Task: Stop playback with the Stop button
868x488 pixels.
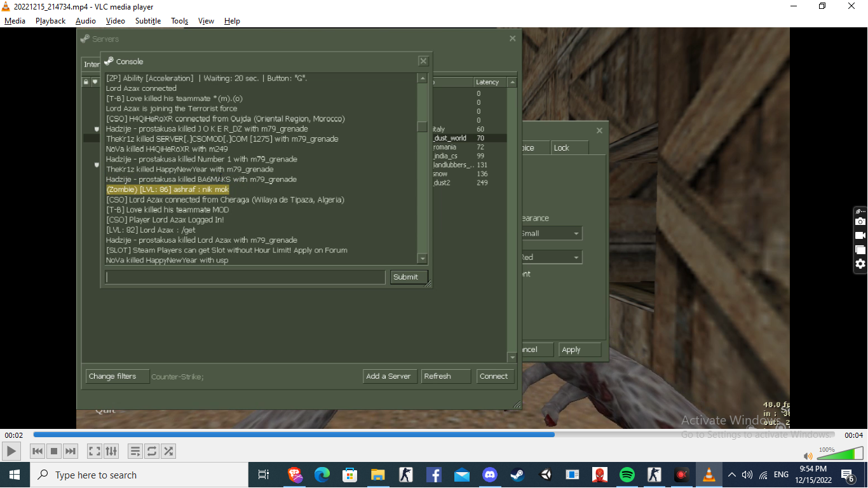Action: coord(54,451)
